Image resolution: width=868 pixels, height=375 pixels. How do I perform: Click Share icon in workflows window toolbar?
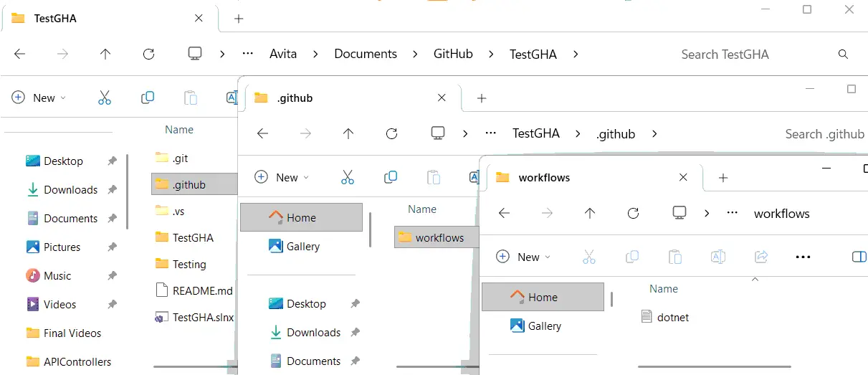pyautogui.click(x=761, y=257)
